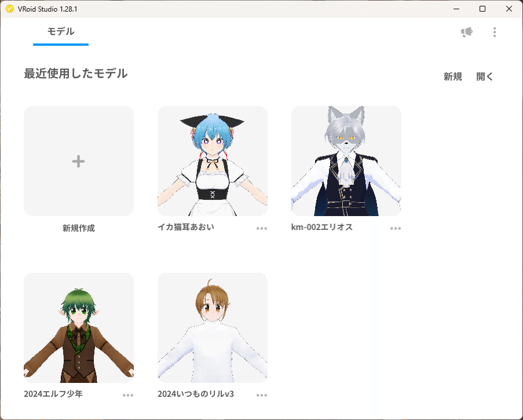Open the 2024いつものリルv3 model thumbnail
This screenshot has width=523, height=420.
pos(213,328)
